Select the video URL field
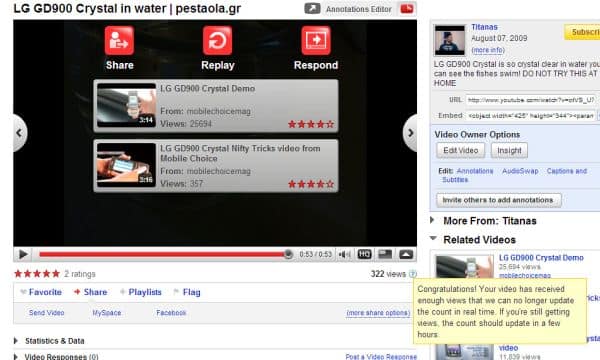This screenshot has height=360, width=600. coord(531,100)
